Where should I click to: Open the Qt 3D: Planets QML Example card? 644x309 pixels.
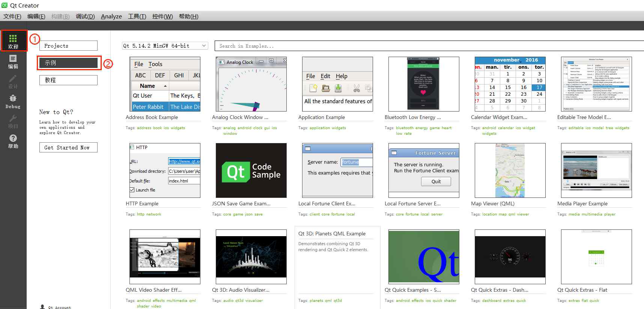(x=337, y=267)
